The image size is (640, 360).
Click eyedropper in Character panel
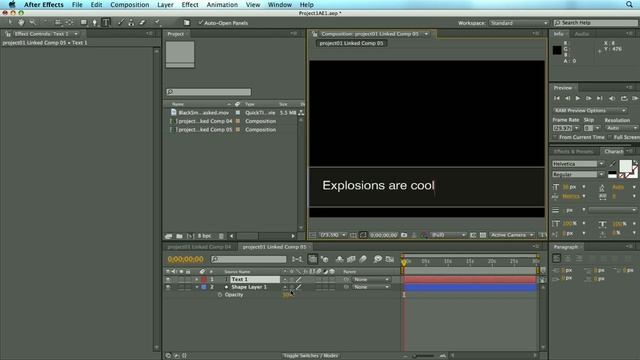pos(613,164)
